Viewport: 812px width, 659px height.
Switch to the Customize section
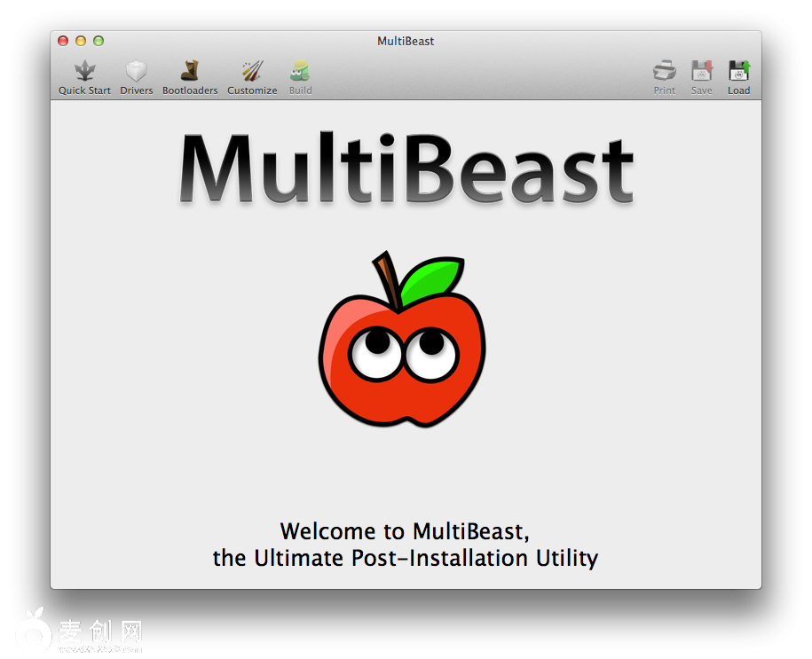(252, 75)
